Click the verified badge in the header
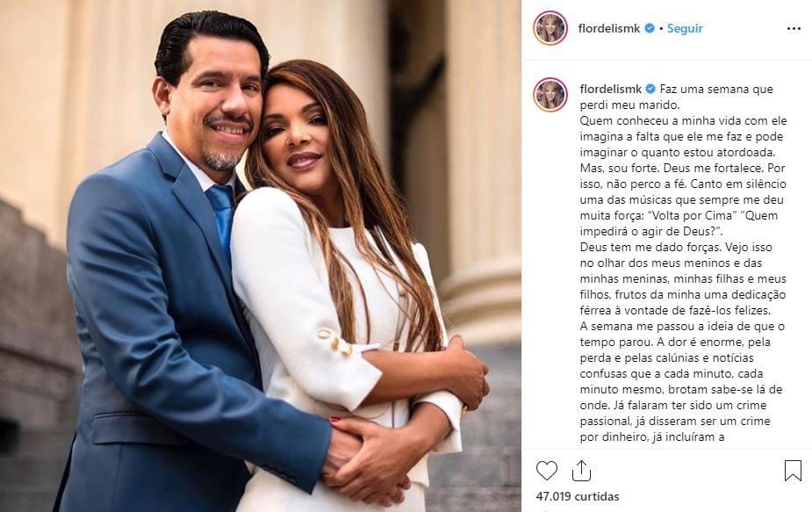The height and width of the screenshot is (512, 812). 650,28
